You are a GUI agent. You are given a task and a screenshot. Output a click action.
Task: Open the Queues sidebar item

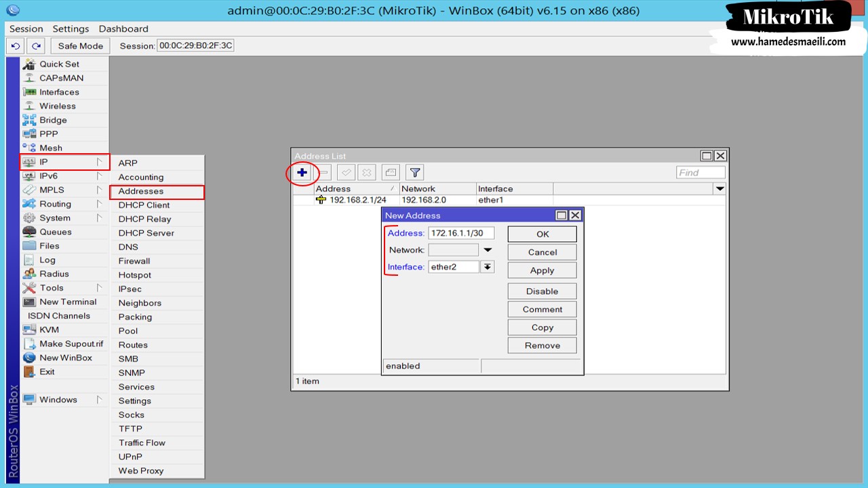(64, 232)
